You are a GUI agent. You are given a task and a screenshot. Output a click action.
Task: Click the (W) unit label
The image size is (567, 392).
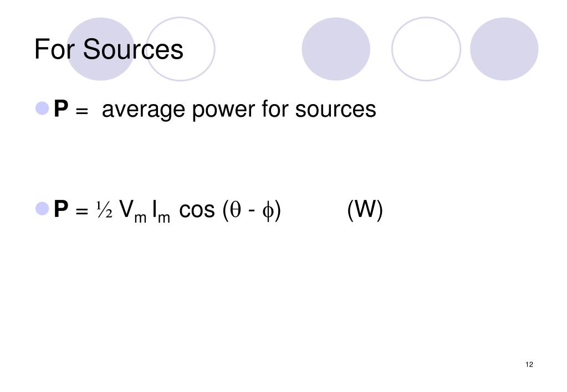click(365, 209)
